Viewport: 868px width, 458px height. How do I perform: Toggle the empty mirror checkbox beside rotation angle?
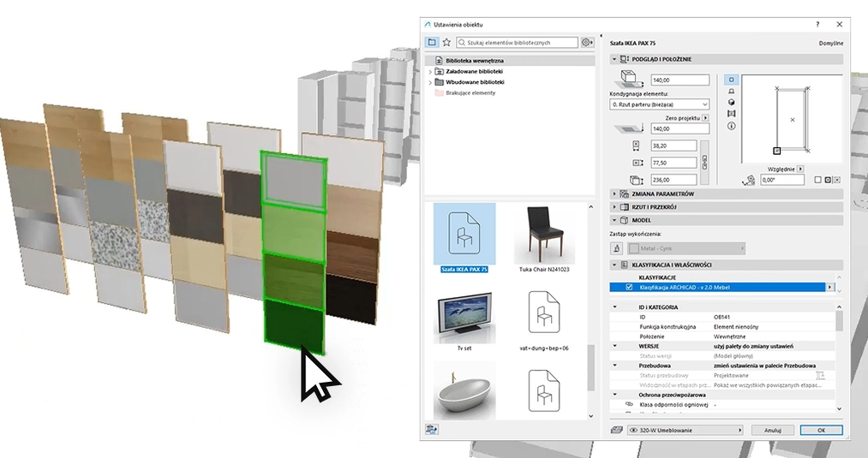[x=817, y=180]
